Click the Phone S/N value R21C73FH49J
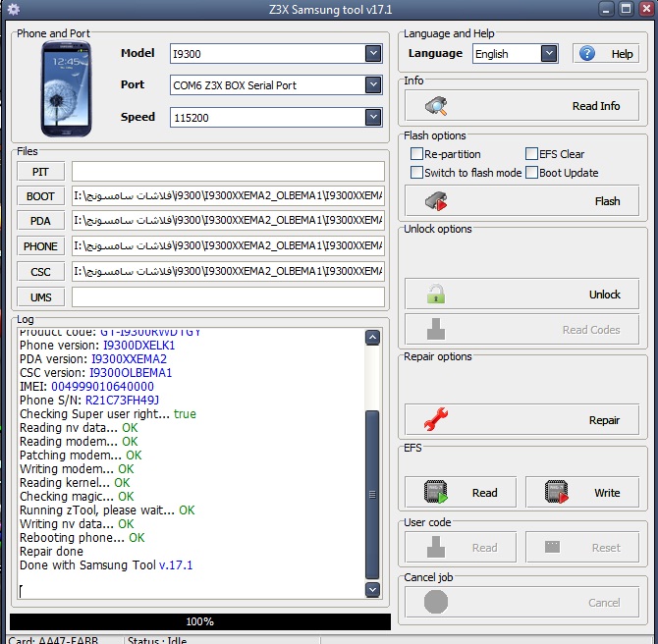 pyautogui.click(x=122, y=401)
